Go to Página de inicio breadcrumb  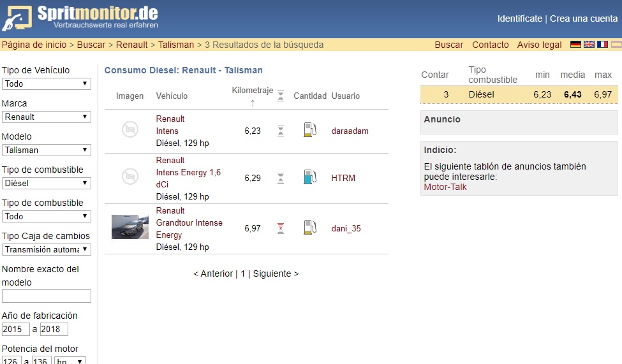(34, 45)
